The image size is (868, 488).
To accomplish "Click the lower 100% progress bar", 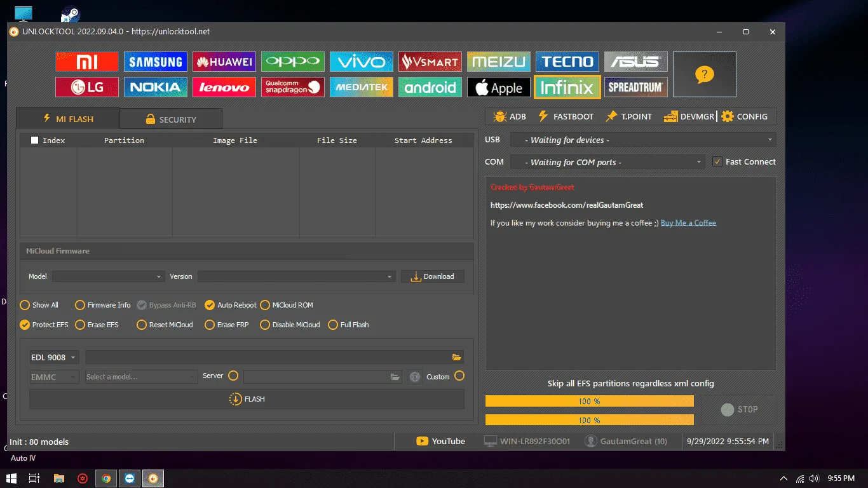I will (589, 420).
